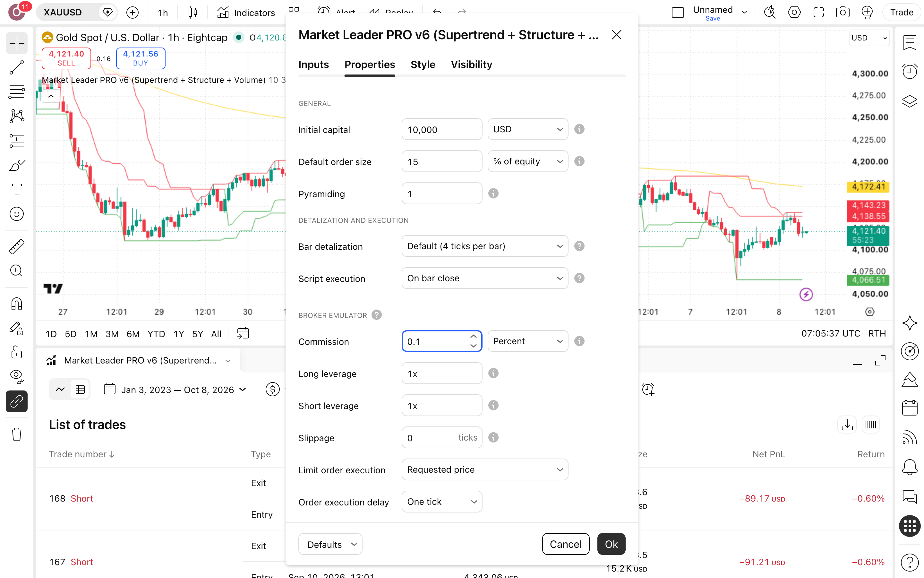Open the Indicators menu
The image size is (924, 578).
[x=246, y=13]
